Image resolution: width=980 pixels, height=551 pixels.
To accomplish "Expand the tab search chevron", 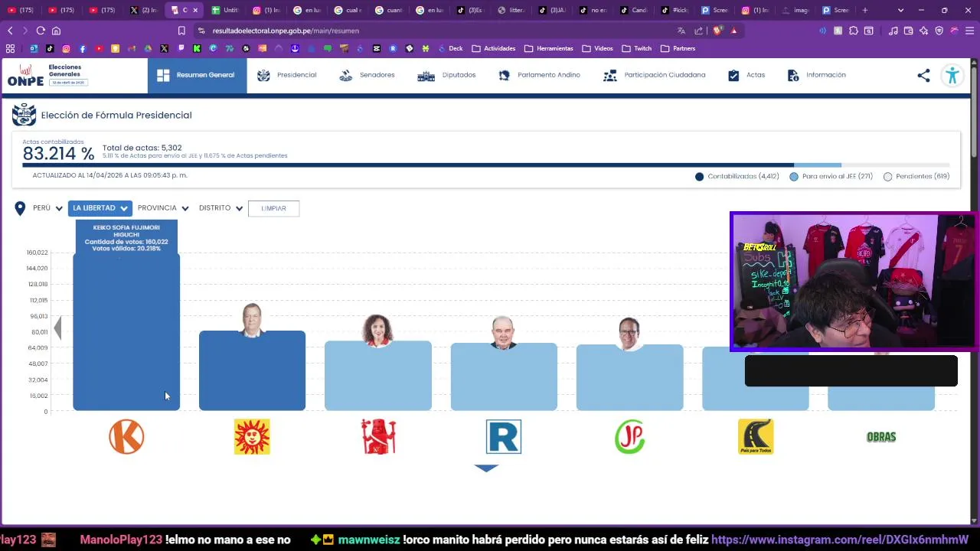I will [x=900, y=10].
